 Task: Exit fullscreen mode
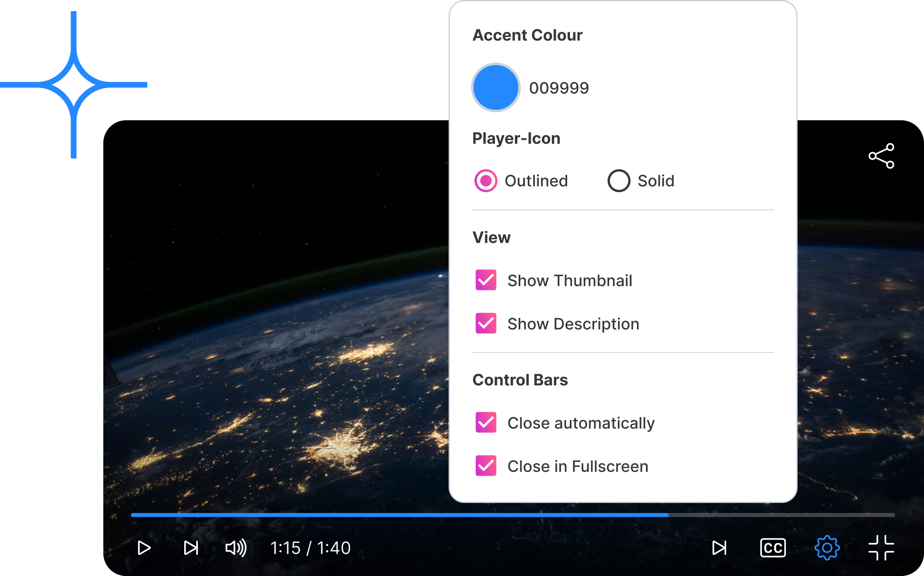tap(881, 548)
